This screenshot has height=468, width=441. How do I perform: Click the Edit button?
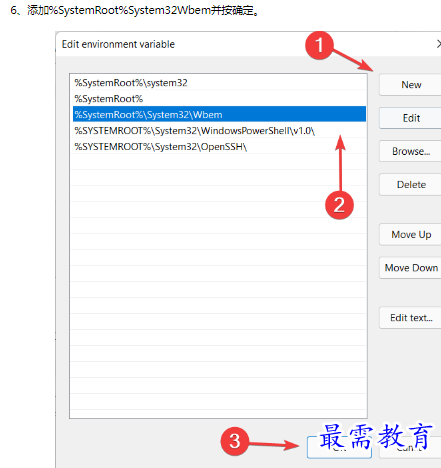point(411,118)
